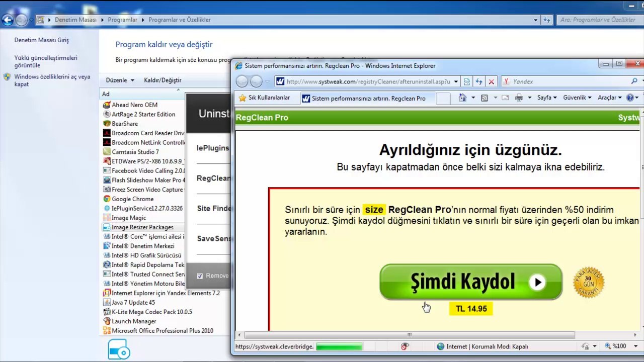Screen dimensions: 644x362
Task: Click the Read mail icon in IE toolbar
Action: tap(505, 98)
